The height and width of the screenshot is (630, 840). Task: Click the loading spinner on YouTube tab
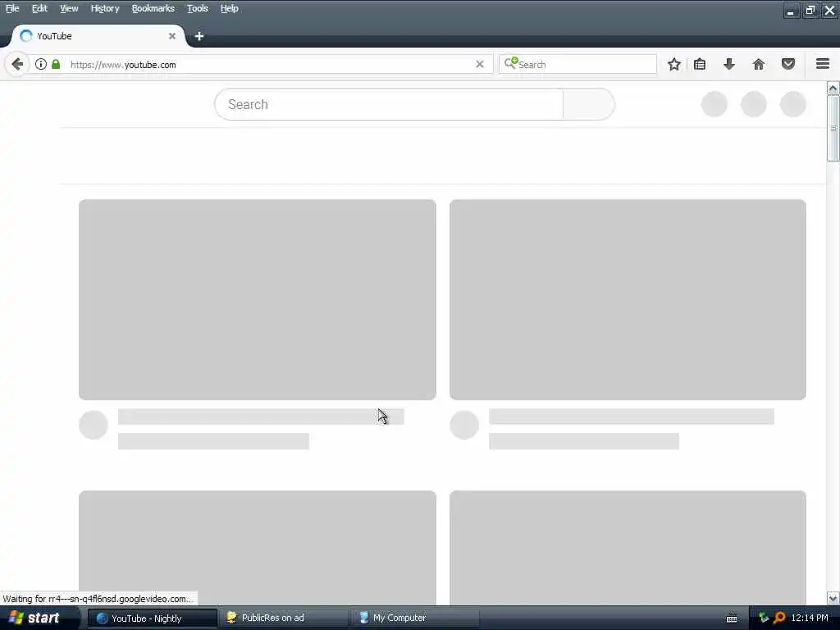pyautogui.click(x=25, y=36)
